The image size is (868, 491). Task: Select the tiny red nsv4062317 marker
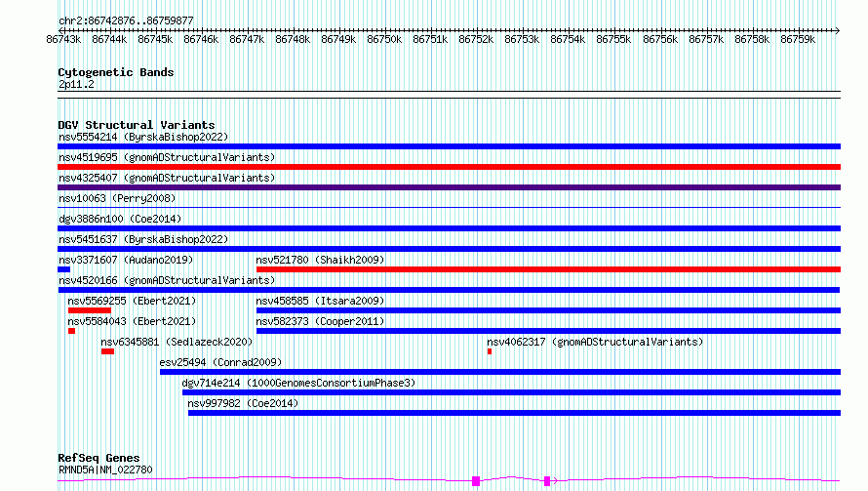[490, 351]
